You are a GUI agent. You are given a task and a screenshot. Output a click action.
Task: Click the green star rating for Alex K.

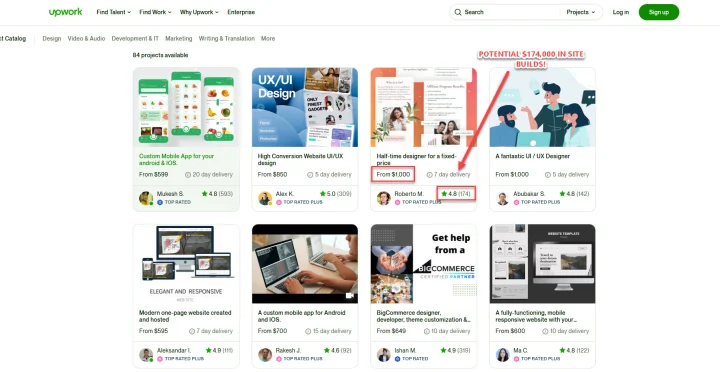tap(323, 194)
